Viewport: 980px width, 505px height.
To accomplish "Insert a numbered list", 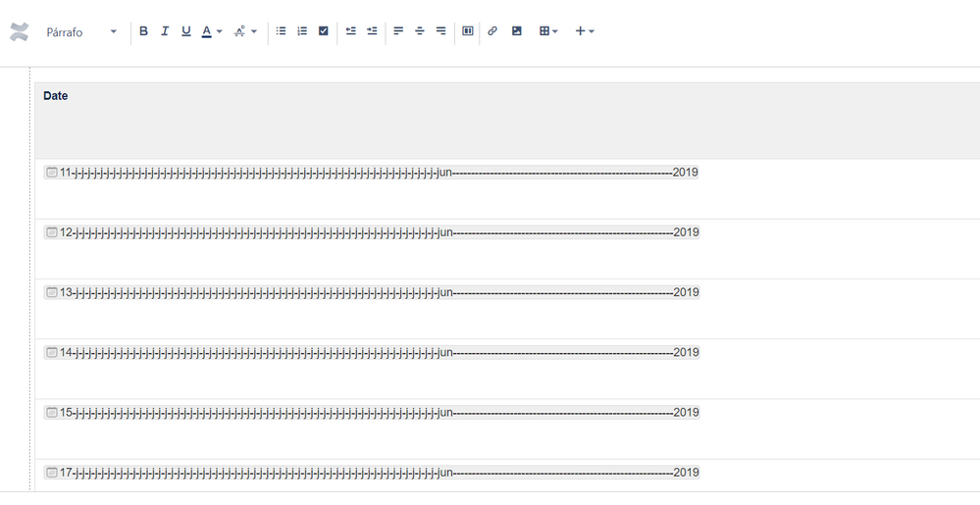I will pyautogui.click(x=302, y=30).
